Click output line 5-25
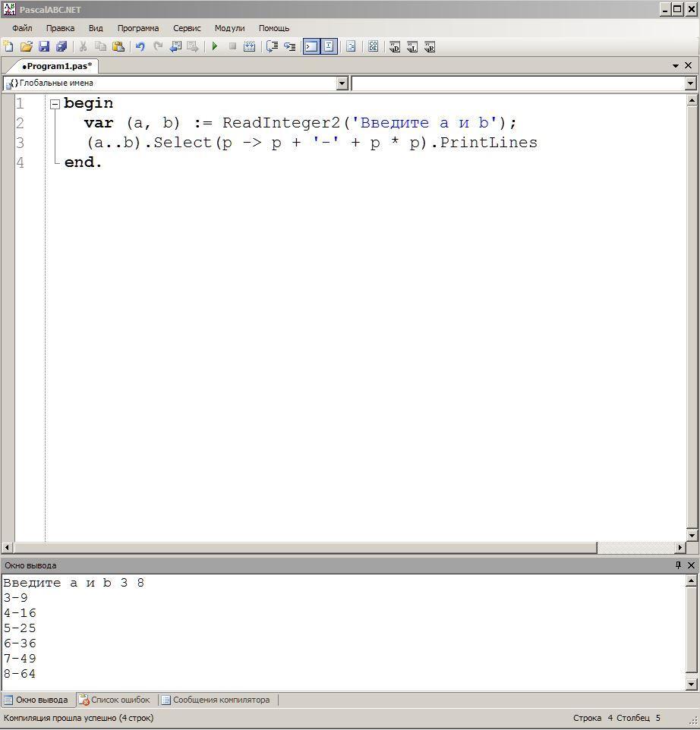The width and height of the screenshot is (700, 730). click(x=20, y=628)
